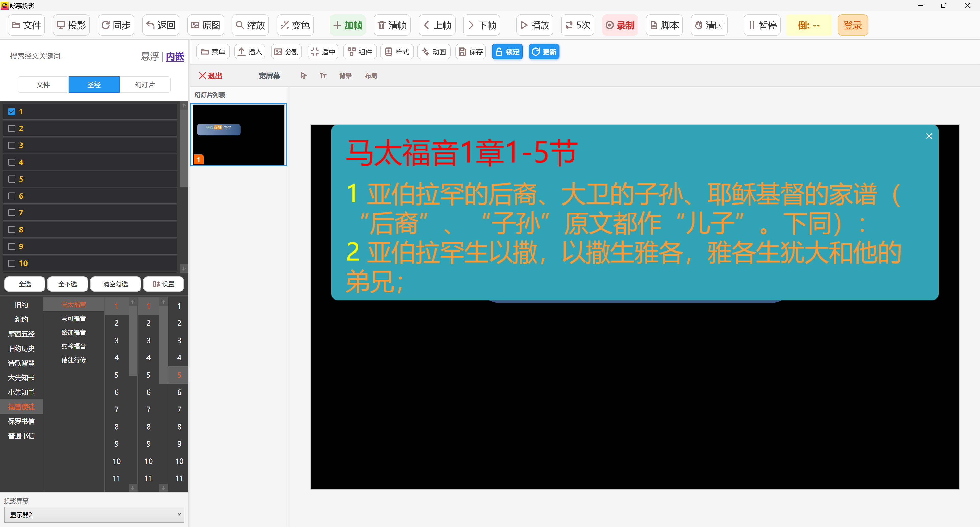Select all verses with 全选
980x527 pixels.
click(x=24, y=284)
